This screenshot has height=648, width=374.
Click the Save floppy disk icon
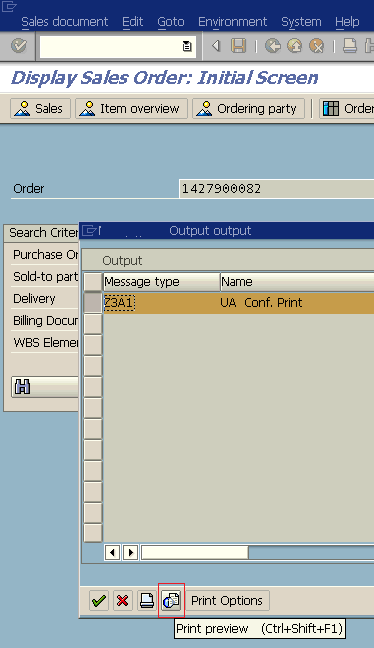tap(238, 45)
